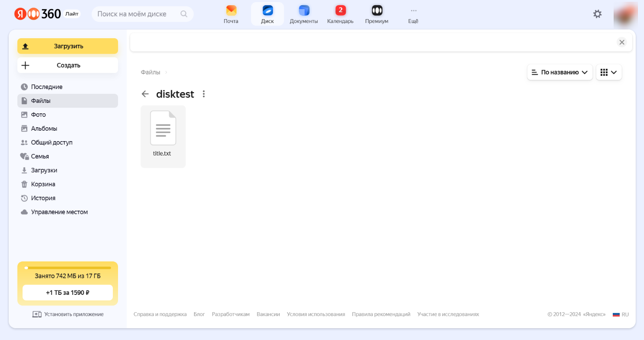Image resolution: width=644 pixels, height=340 pixels.
Task: Open the settings gear icon
Action: tap(598, 14)
